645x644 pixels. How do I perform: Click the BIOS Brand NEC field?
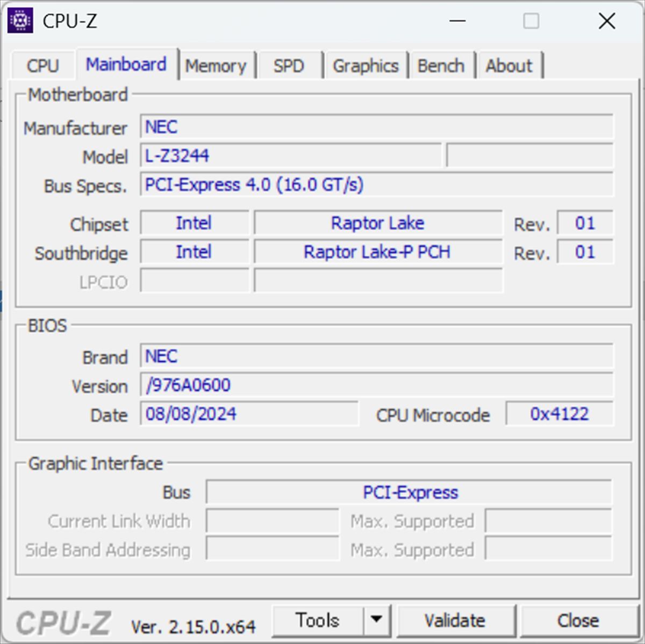point(377,356)
